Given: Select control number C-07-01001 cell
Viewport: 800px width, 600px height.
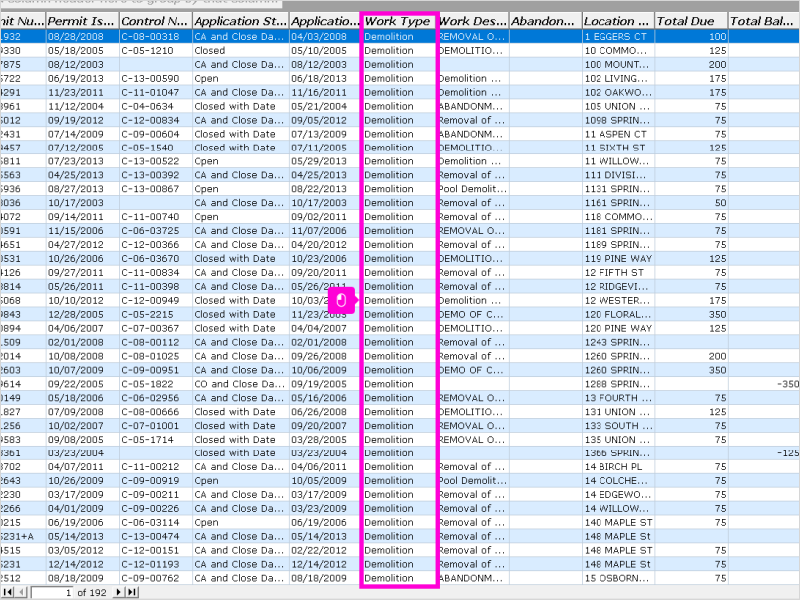Looking at the screenshot, I should [155, 426].
